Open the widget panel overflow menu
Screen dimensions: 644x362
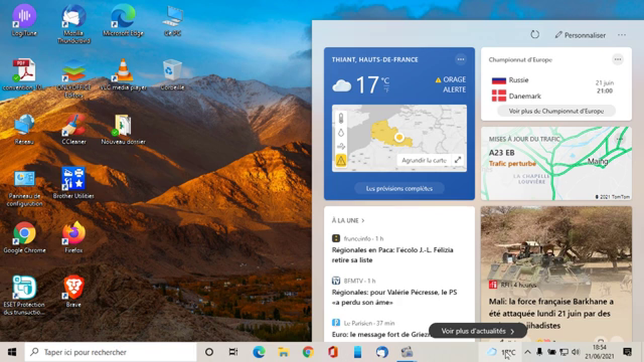621,35
